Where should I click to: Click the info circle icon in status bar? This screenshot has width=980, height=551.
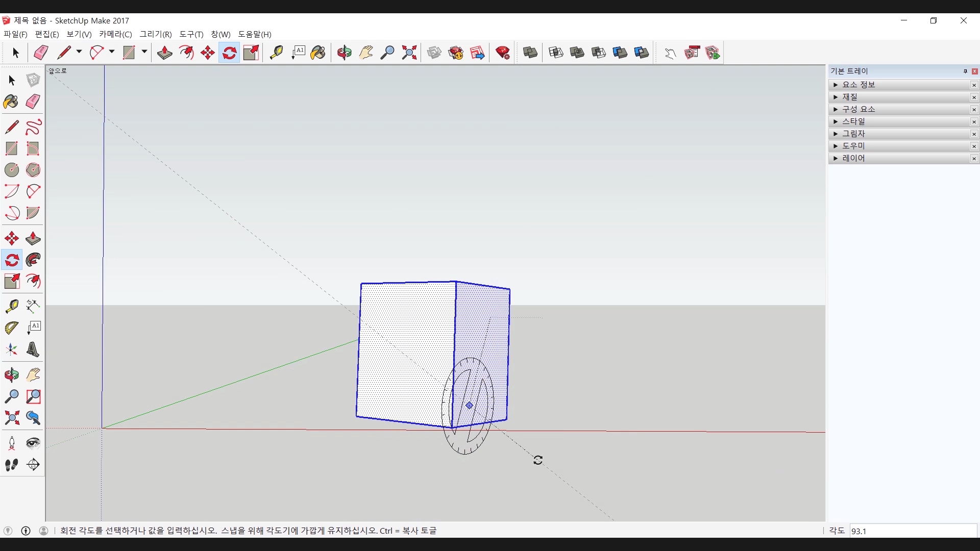coord(26,531)
